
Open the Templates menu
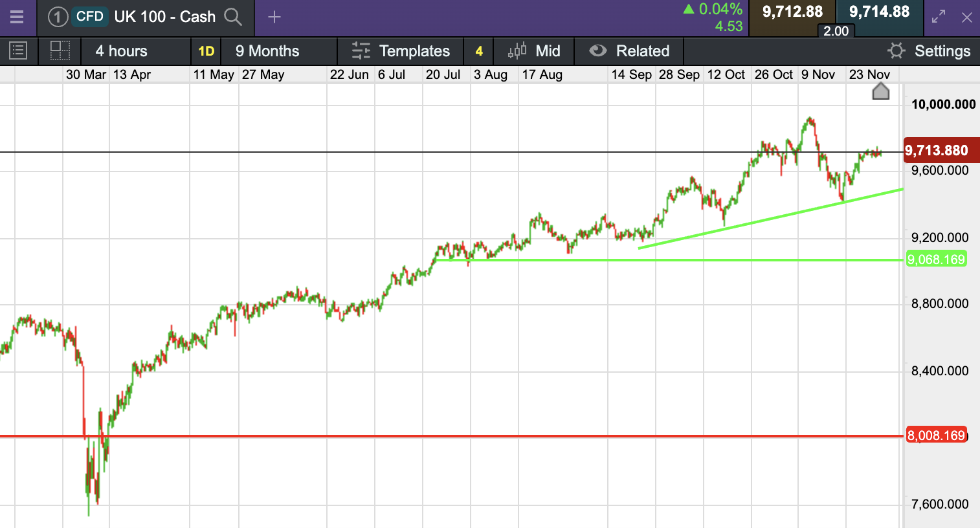coord(401,50)
